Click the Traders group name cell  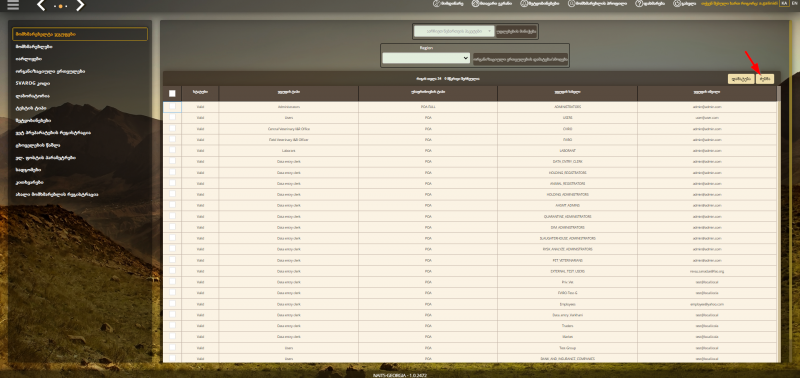point(567,326)
